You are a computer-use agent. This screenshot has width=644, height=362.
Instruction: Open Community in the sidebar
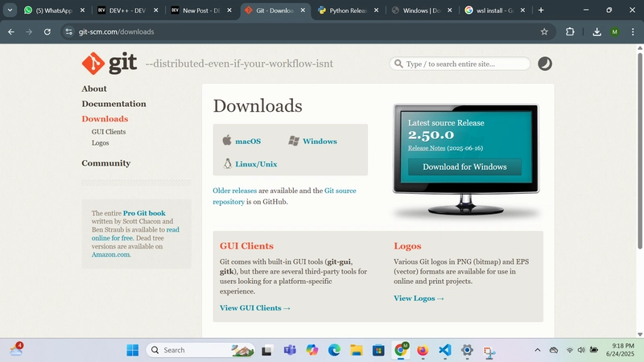click(x=106, y=163)
